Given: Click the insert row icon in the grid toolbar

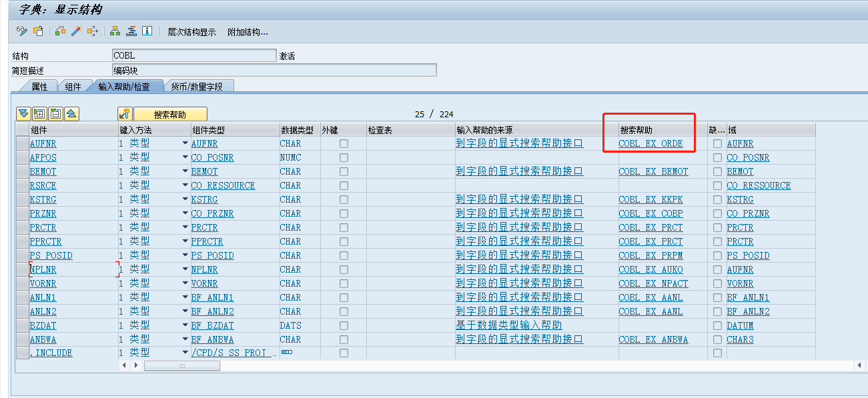Looking at the screenshot, I should click(39, 114).
